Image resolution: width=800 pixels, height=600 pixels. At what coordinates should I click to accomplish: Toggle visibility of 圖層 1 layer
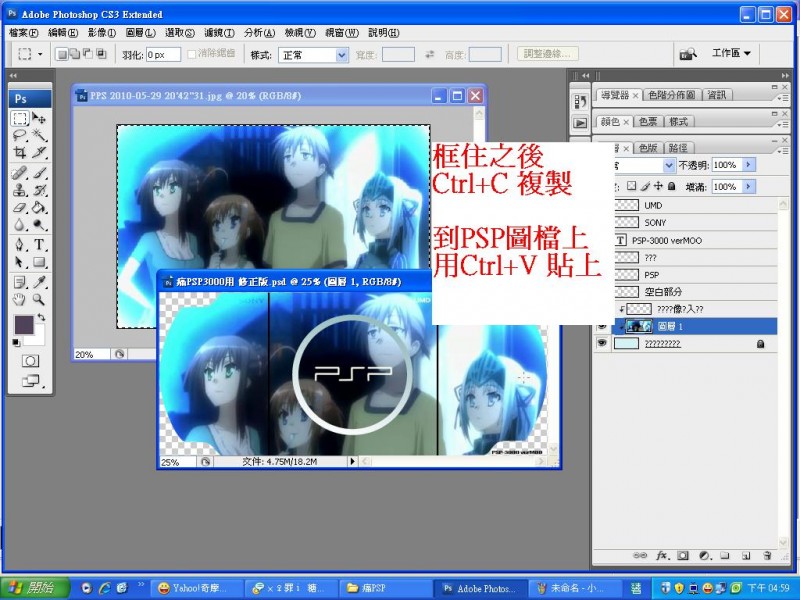(x=603, y=326)
